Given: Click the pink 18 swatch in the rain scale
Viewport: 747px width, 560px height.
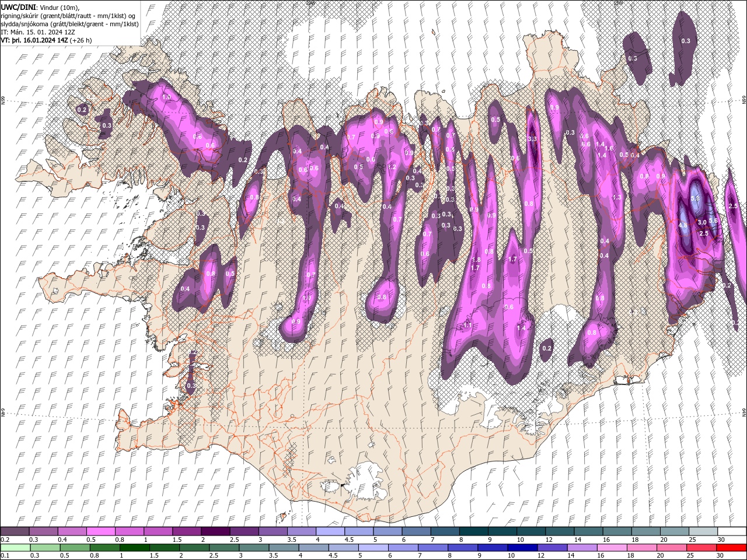Looking at the screenshot, I should tap(641, 547).
